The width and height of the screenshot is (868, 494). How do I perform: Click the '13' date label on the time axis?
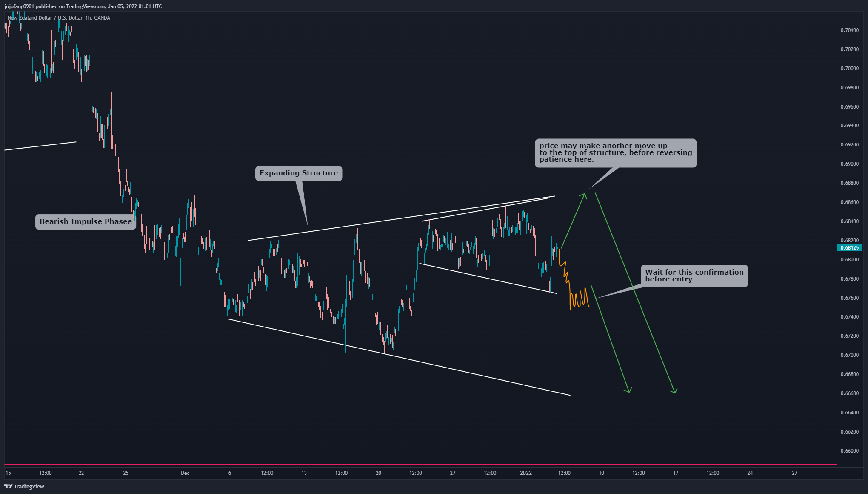pos(304,473)
